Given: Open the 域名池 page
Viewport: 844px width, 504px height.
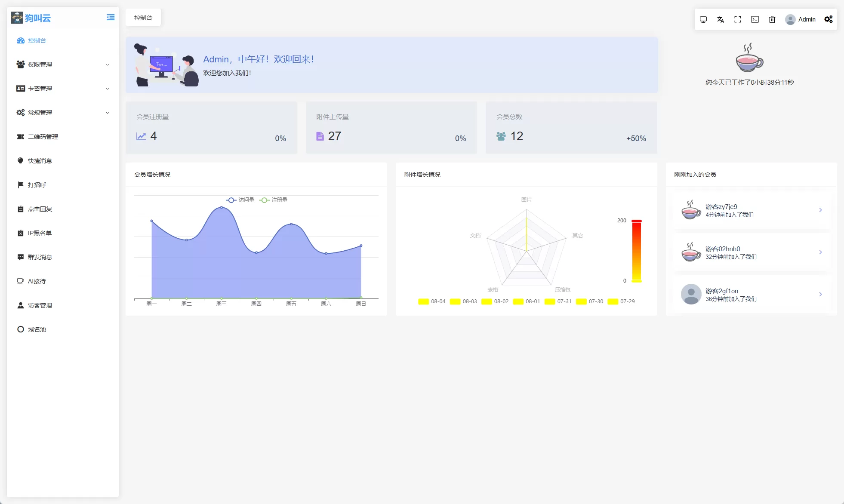Looking at the screenshot, I should pos(37,329).
